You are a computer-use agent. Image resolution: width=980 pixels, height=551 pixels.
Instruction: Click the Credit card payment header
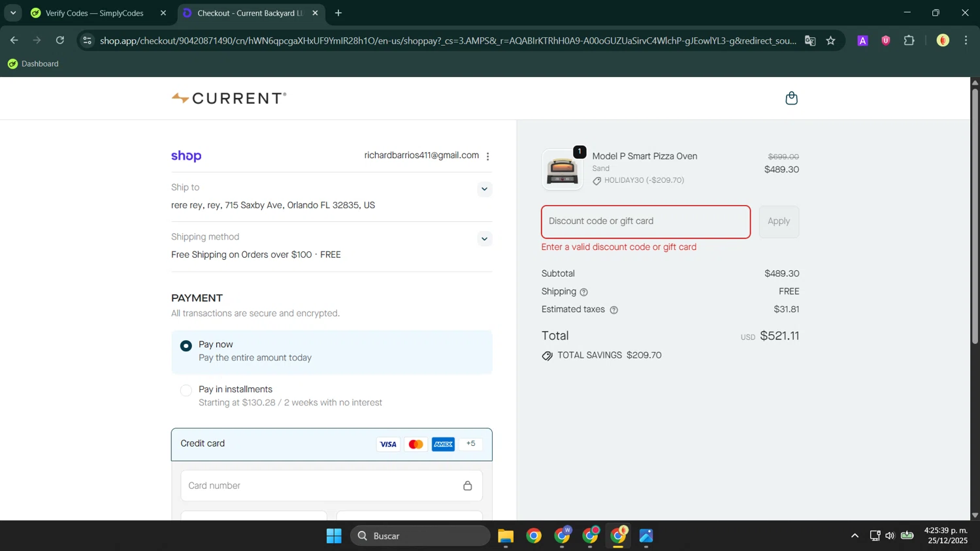point(331,445)
